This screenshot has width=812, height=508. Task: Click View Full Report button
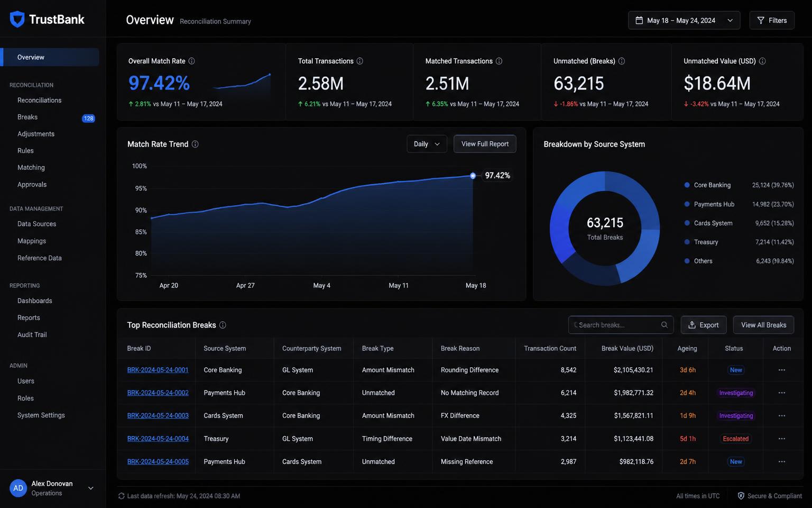[485, 144]
